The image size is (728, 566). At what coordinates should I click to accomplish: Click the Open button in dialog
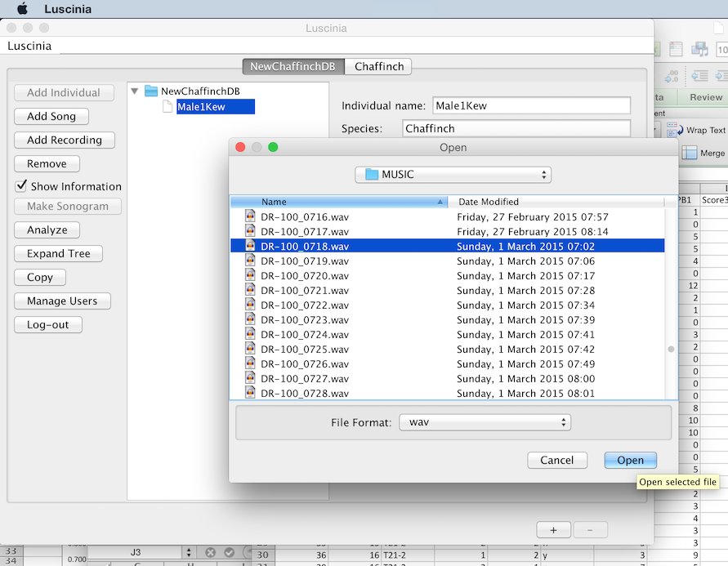tap(630, 460)
